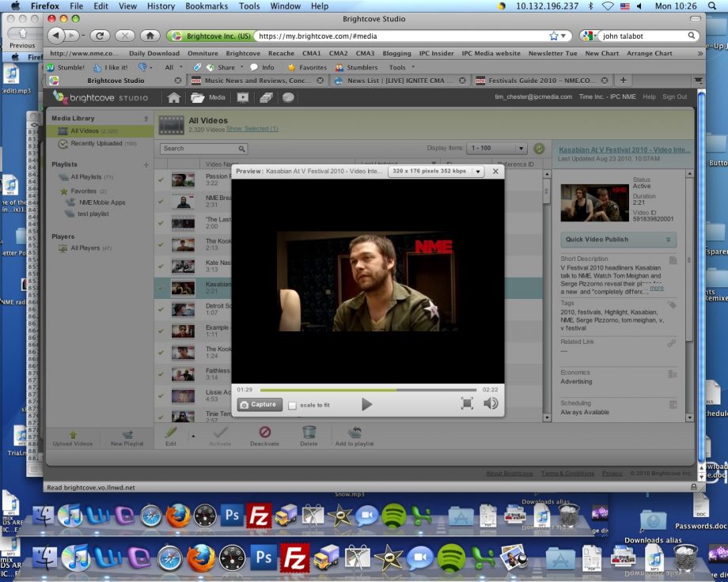Click the Firefox reload button
The image size is (728, 582).
pyautogui.click(x=100, y=36)
